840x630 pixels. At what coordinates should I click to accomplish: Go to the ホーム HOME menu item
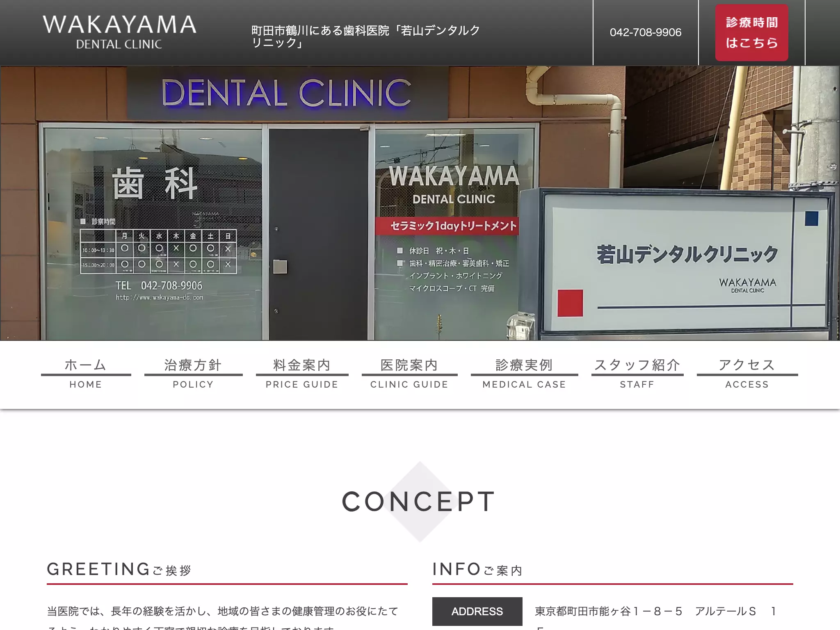click(86, 374)
